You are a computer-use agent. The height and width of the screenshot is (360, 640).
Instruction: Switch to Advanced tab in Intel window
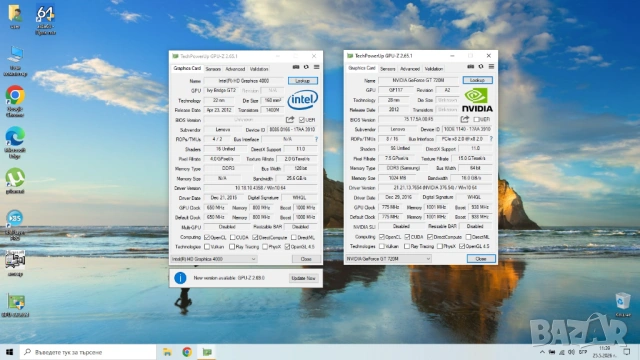pyautogui.click(x=235, y=69)
